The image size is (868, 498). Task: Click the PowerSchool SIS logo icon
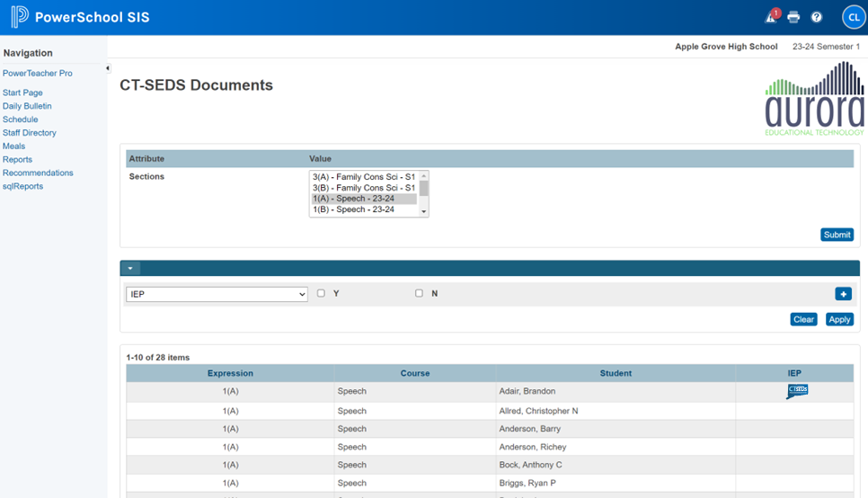point(19,17)
